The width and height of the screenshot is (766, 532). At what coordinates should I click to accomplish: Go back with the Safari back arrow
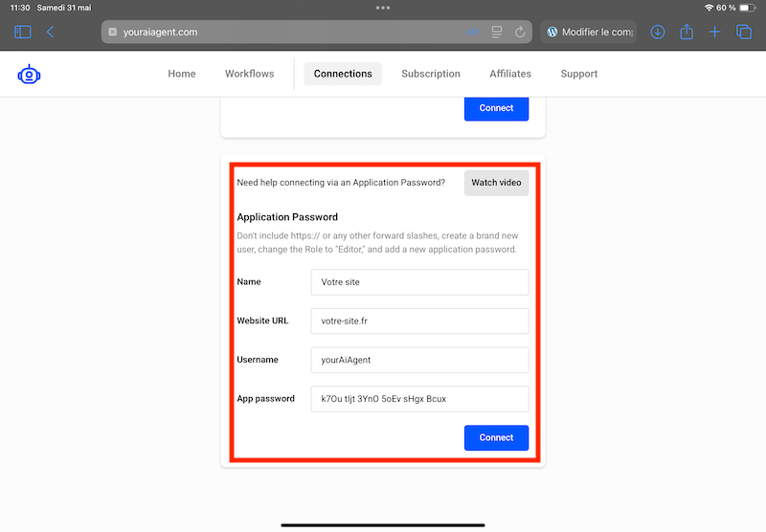click(x=51, y=33)
